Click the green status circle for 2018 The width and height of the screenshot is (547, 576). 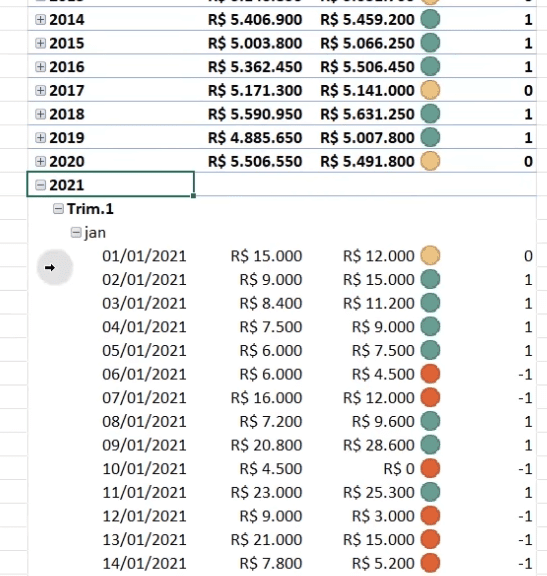(x=430, y=114)
